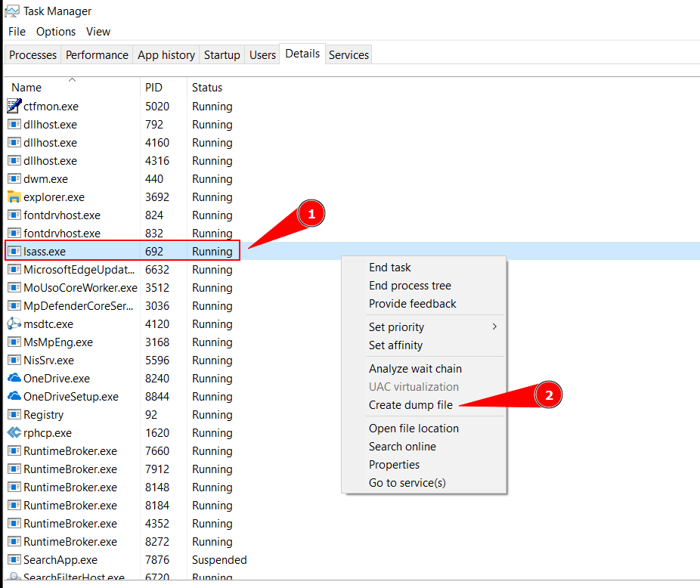Select RuntimeBroker.exe with PID 7912

[70, 469]
